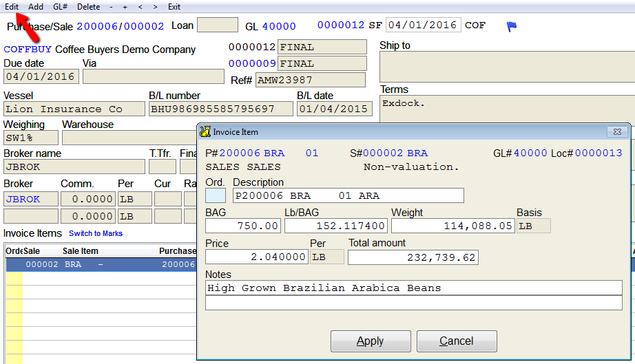Viewport: 635px width, 364px height.
Task: Open the Edit menu
Action: (12, 7)
